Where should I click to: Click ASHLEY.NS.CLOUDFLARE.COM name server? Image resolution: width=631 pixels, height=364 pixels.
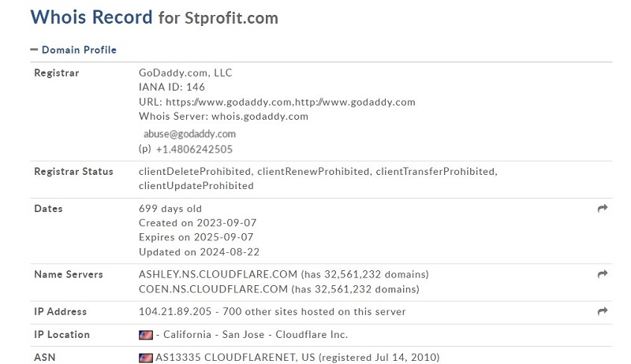[218, 274]
